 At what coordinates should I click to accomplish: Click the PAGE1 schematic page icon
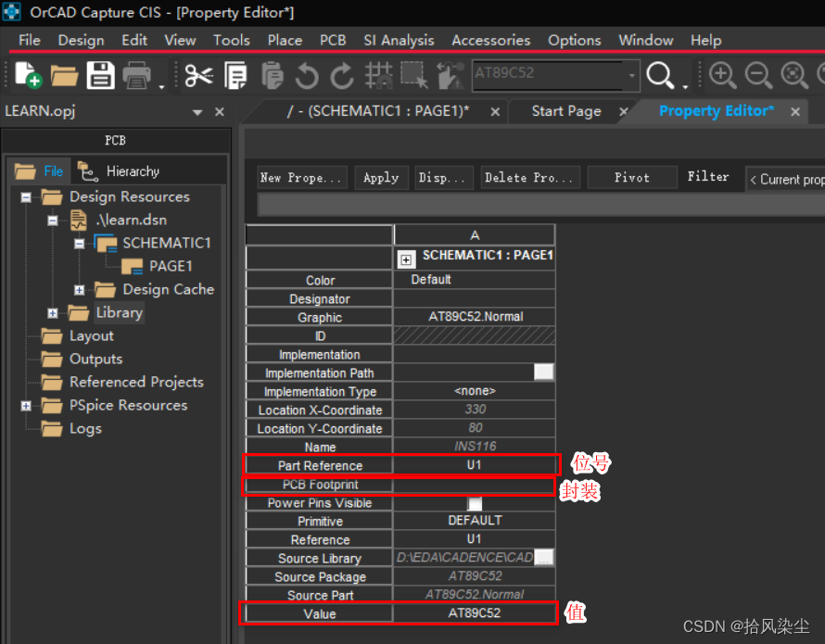132,266
